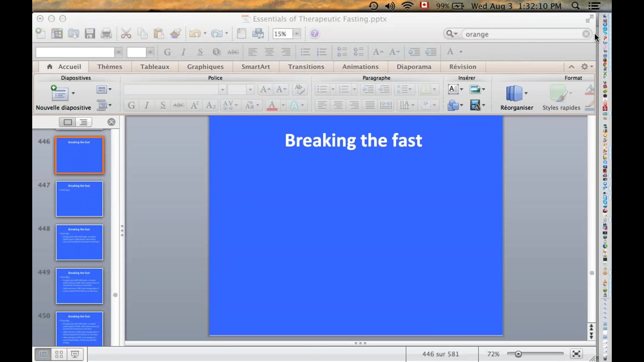The width and height of the screenshot is (644, 362).
Task: Open the purple Help icon
Action: tap(315, 34)
